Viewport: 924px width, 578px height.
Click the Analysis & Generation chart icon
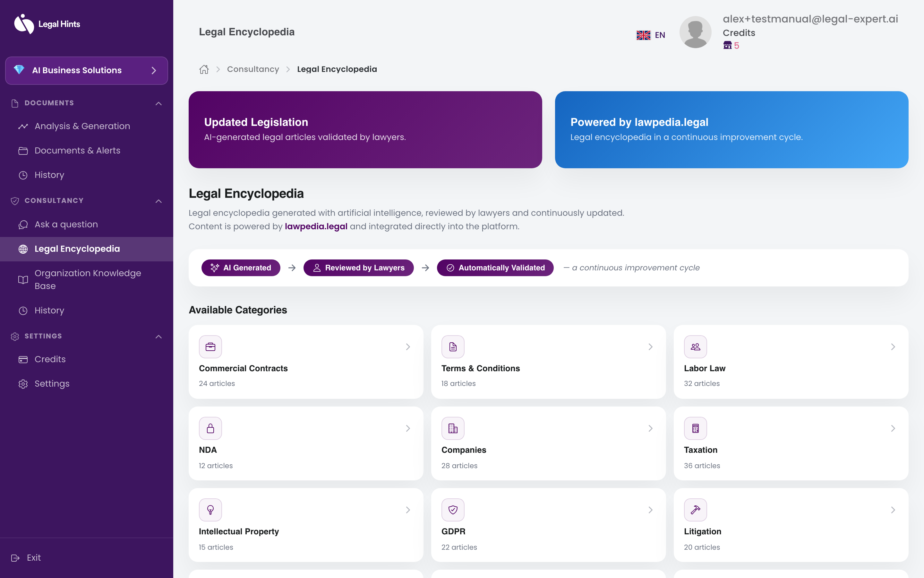coord(23,126)
